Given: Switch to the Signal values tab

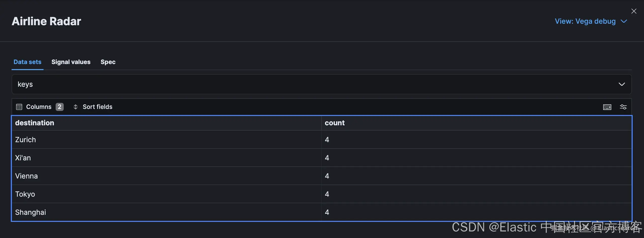Looking at the screenshot, I should coord(71,62).
